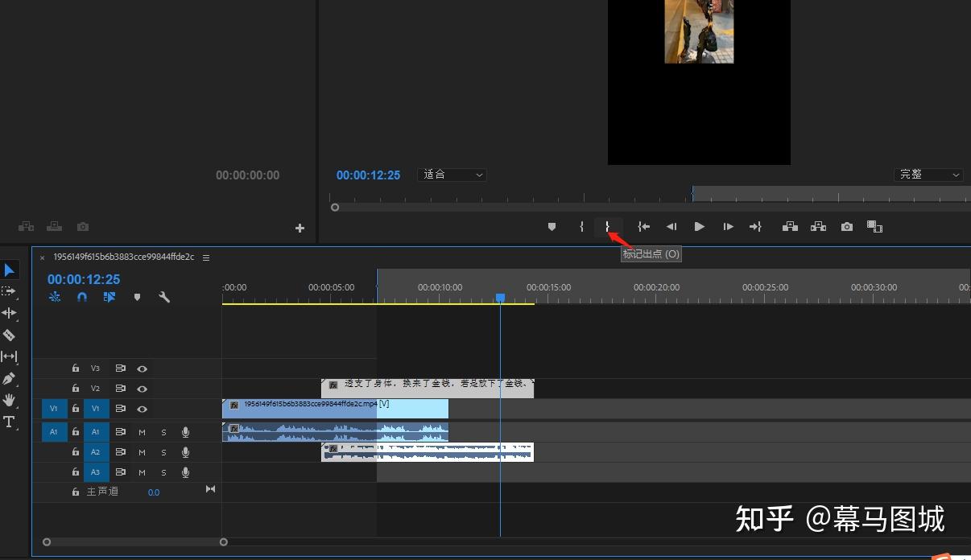Click timeline timecode 00:00:12:25

(x=84, y=279)
